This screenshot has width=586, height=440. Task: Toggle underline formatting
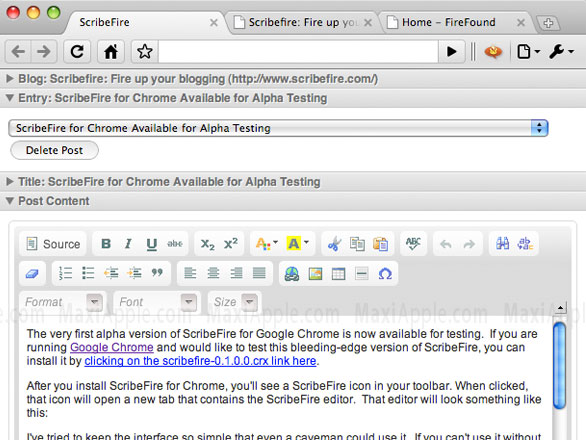[151, 244]
